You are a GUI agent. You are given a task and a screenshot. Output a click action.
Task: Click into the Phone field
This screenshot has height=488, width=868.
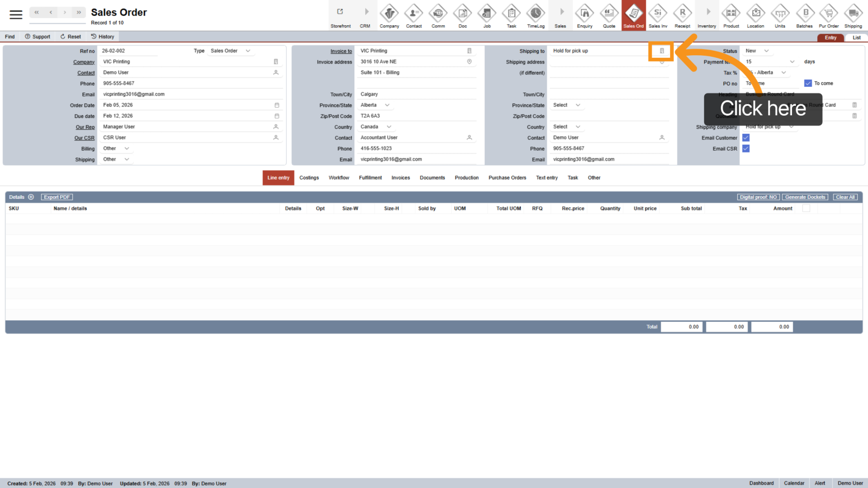click(x=186, y=84)
